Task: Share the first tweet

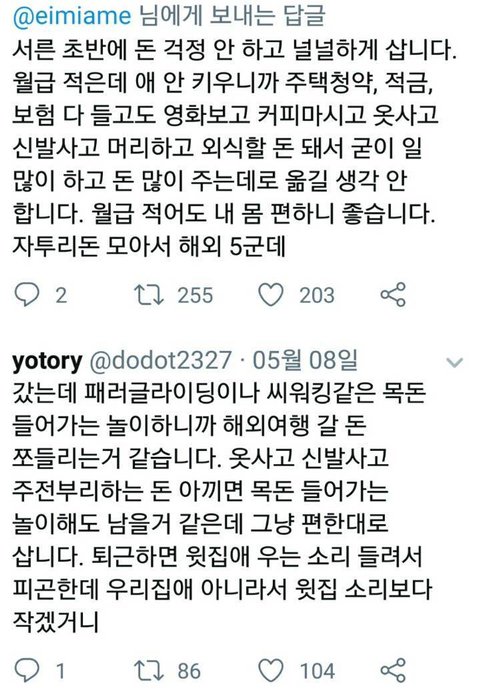Action: [x=393, y=295]
